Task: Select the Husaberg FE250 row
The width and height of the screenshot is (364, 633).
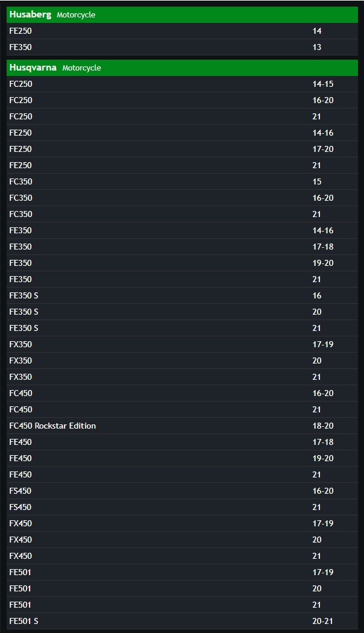Action: (x=182, y=31)
